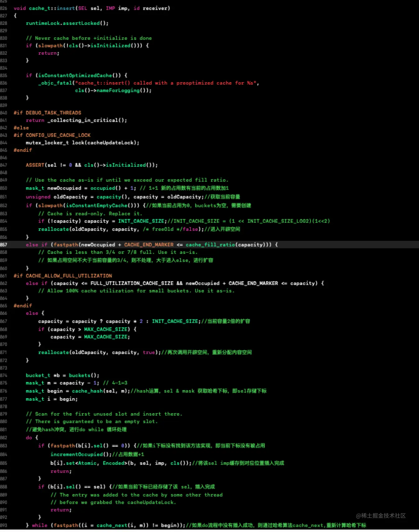
Task: Click comment 'Use the cache as-is if until we exceed'
Action: click(x=127, y=180)
